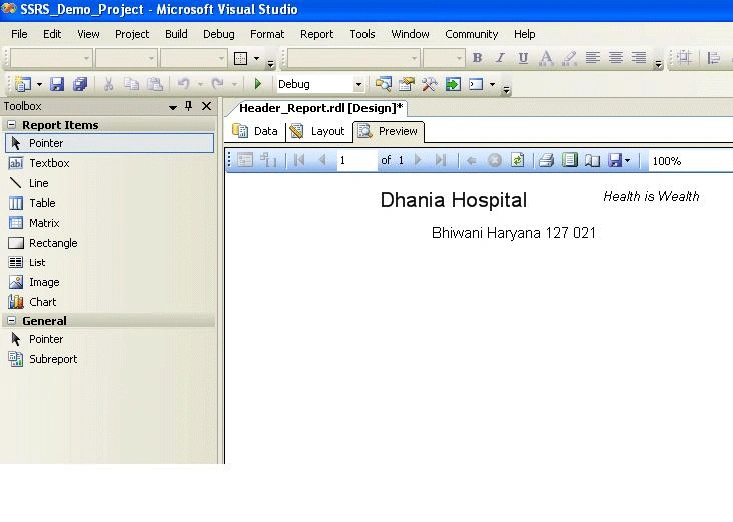The height and width of the screenshot is (522, 733).
Task: Click the current page number field
Action: (357, 160)
